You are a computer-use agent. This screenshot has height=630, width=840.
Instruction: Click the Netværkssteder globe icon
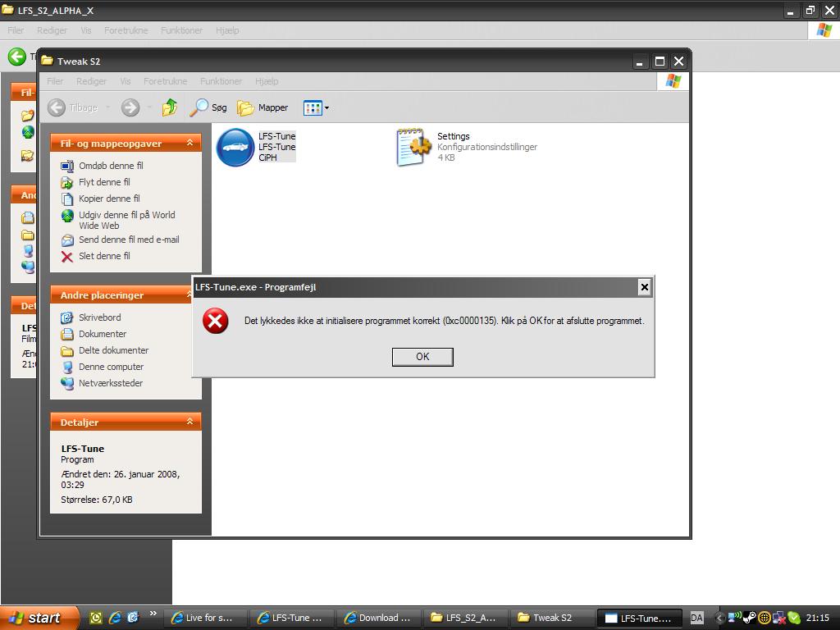[67, 384]
